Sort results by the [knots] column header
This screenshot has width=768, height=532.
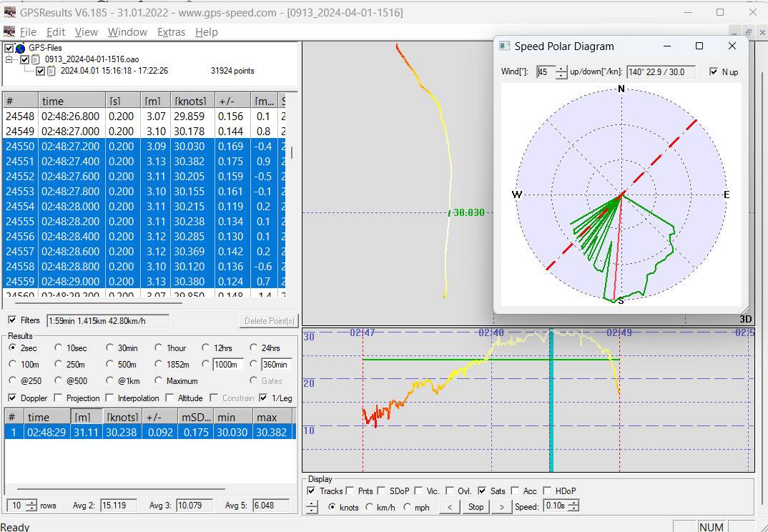pyautogui.click(x=121, y=417)
